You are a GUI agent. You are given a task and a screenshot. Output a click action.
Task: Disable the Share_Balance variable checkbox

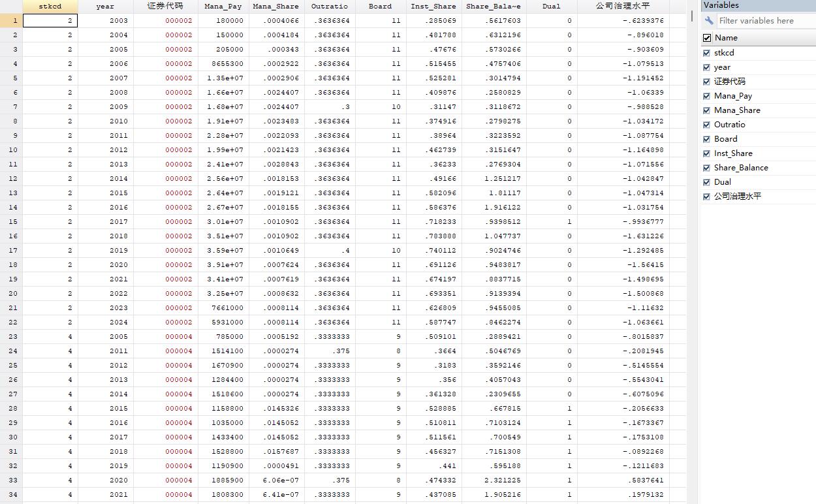(x=707, y=168)
